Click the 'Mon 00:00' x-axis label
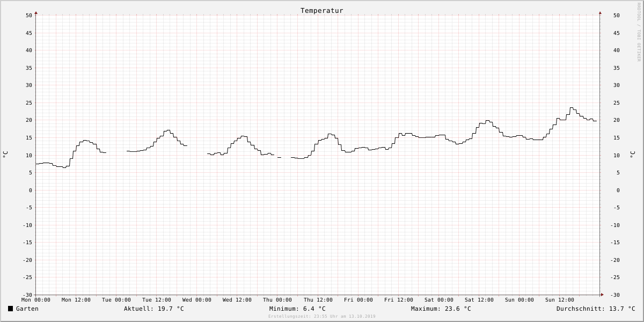 click(x=36, y=300)
